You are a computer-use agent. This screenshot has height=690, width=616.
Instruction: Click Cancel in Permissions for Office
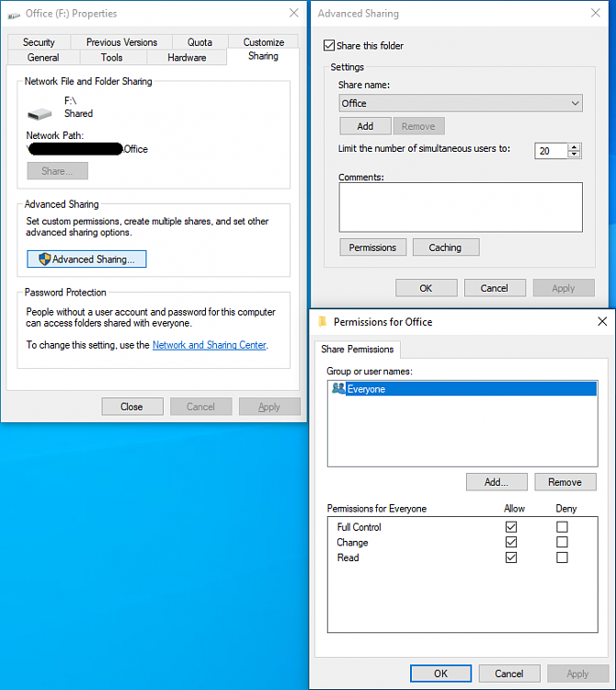click(x=509, y=673)
